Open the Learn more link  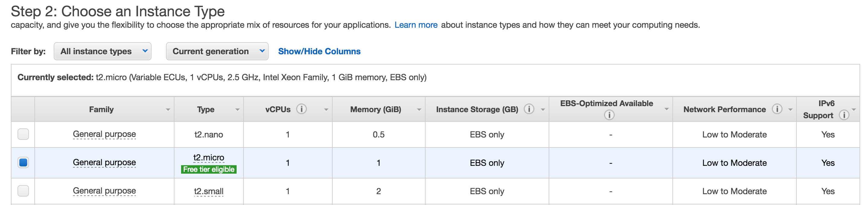[x=416, y=25]
